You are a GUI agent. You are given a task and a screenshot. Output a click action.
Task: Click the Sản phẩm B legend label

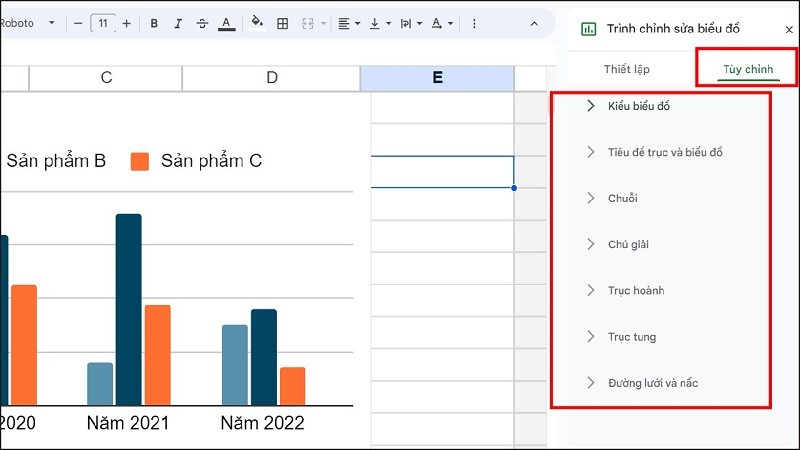pyautogui.click(x=56, y=161)
